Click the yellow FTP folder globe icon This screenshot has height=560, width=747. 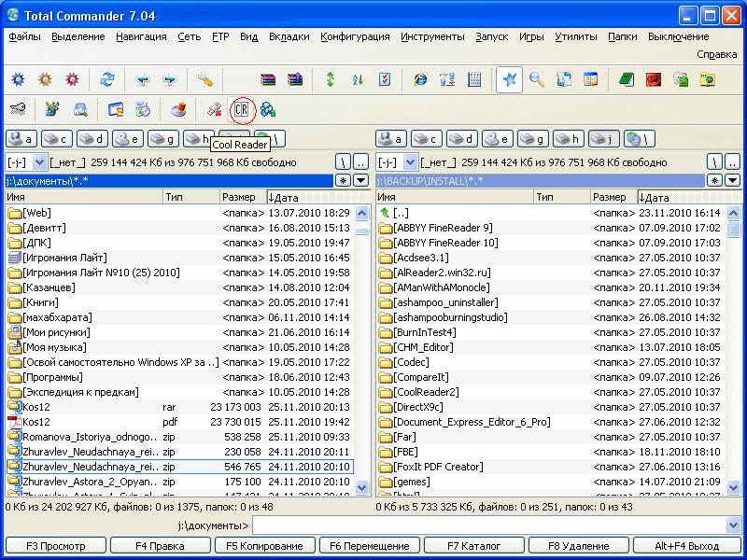tap(708, 79)
